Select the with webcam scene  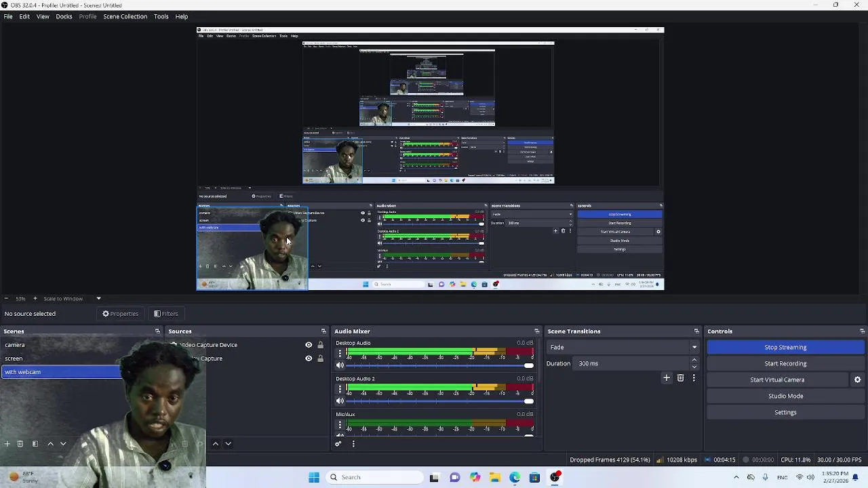point(62,372)
